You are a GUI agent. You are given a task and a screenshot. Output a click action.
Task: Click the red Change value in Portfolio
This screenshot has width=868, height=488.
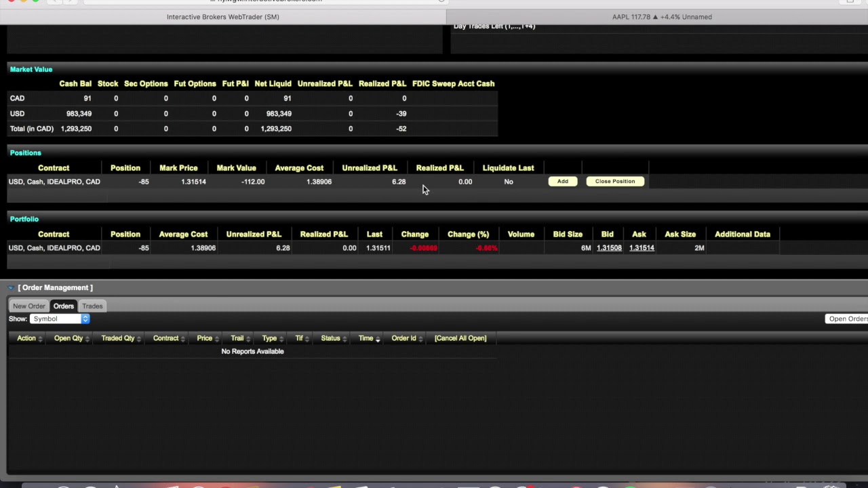pos(424,248)
